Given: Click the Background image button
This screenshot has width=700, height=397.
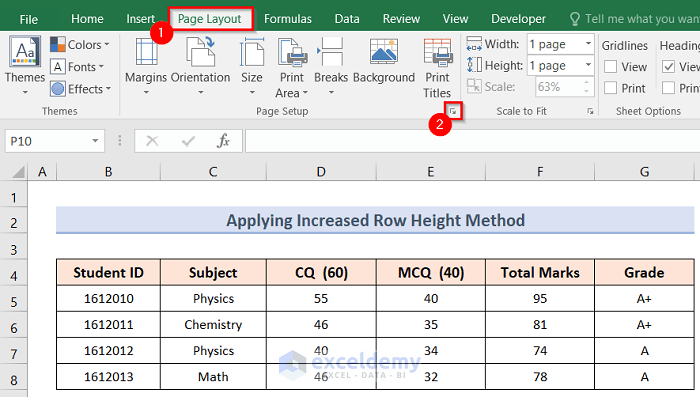Looking at the screenshot, I should pos(384,62).
